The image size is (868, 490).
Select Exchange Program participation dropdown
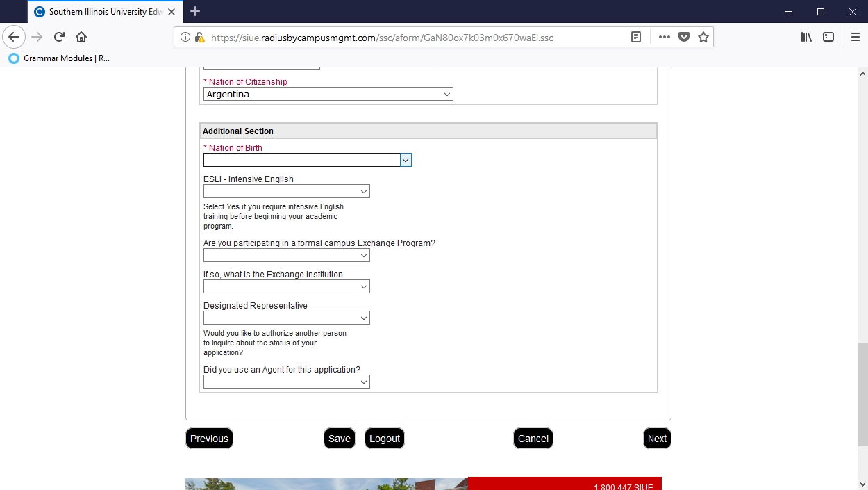click(286, 256)
